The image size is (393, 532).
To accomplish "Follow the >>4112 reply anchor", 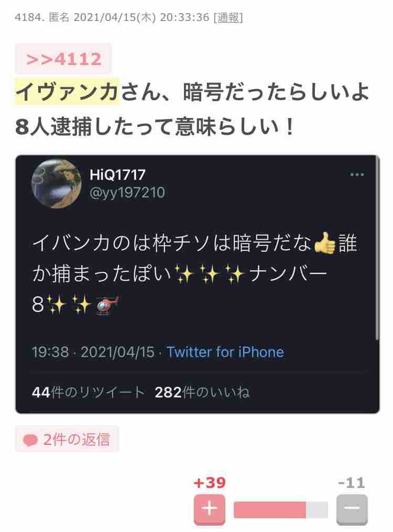I will pos(63,59).
